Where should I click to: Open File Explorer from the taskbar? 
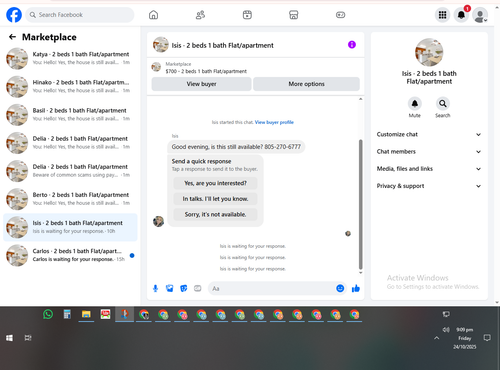pyautogui.click(x=86, y=314)
